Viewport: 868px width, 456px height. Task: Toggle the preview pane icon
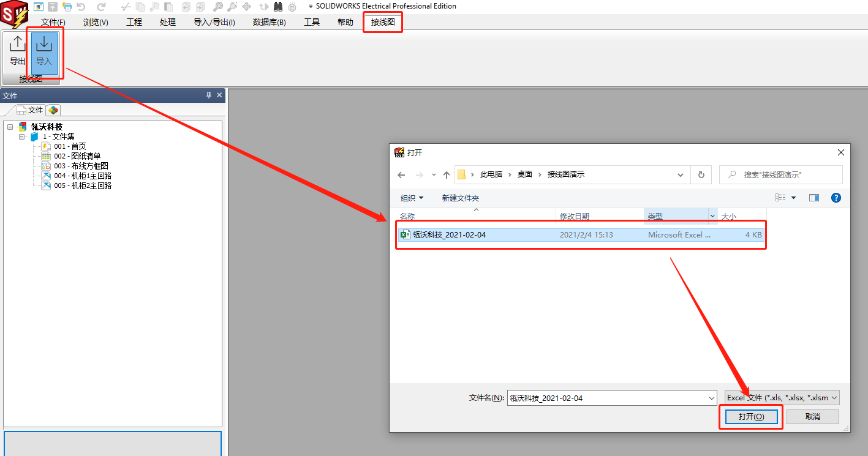[x=814, y=198]
